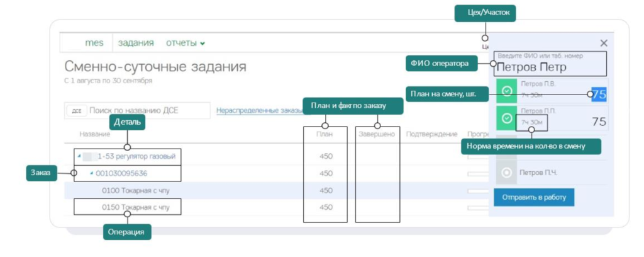Enable the gray circle for Петров П.Ч.
This screenshot has height=257, width=644.
tap(506, 173)
